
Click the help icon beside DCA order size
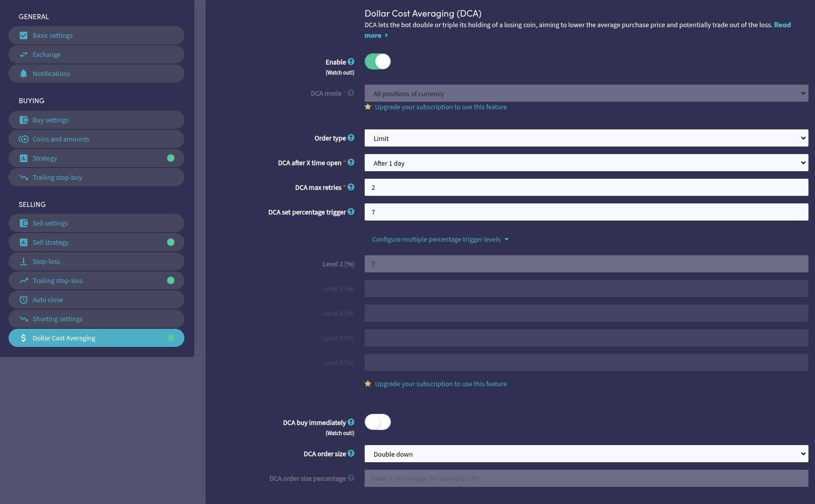pyautogui.click(x=351, y=454)
